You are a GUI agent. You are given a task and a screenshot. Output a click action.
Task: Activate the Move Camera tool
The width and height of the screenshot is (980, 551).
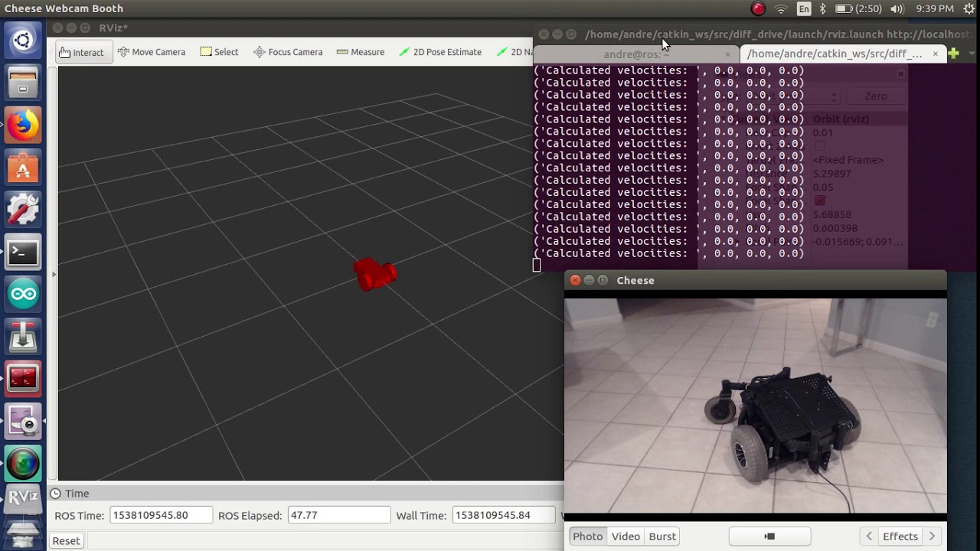coord(151,52)
